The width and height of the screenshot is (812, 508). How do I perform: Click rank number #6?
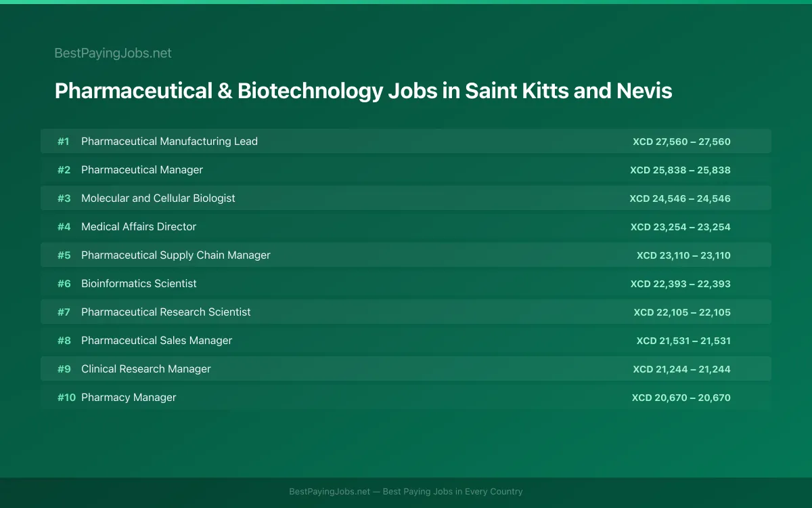pyautogui.click(x=64, y=284)
